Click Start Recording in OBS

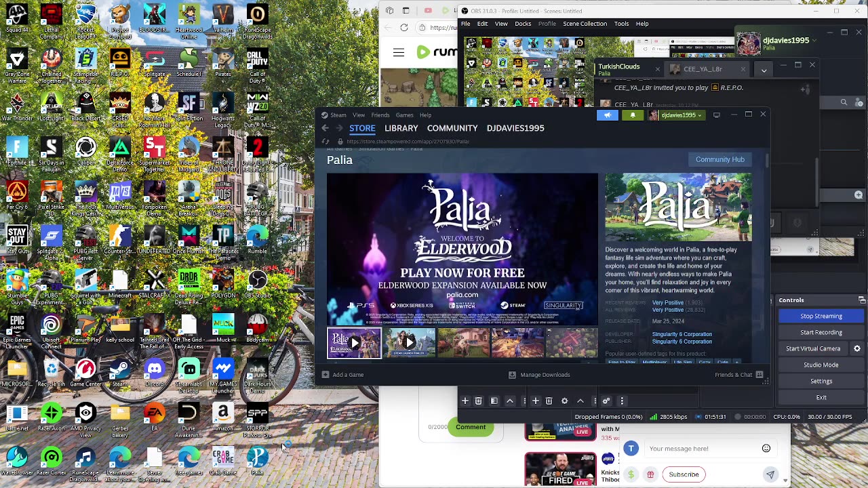point(821,332)
